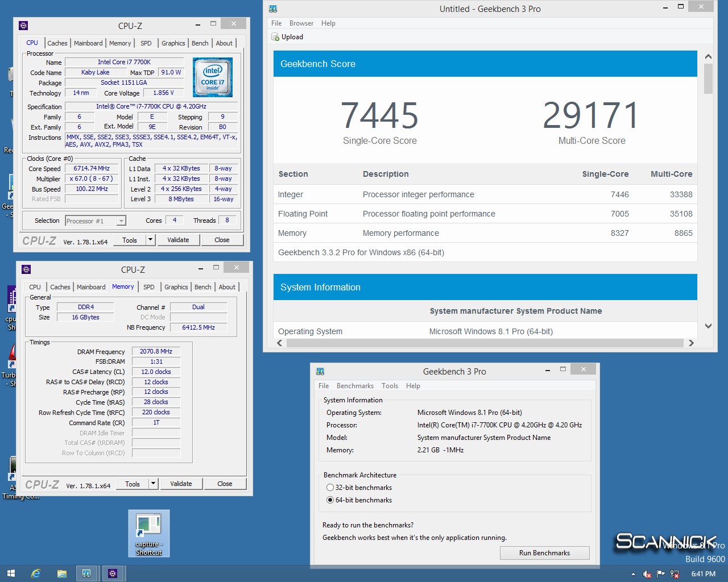The height and width of the screenshot is (582, 728).
Task: Click the Untitled Geekbench window title icon
Action: coord(273,9)
